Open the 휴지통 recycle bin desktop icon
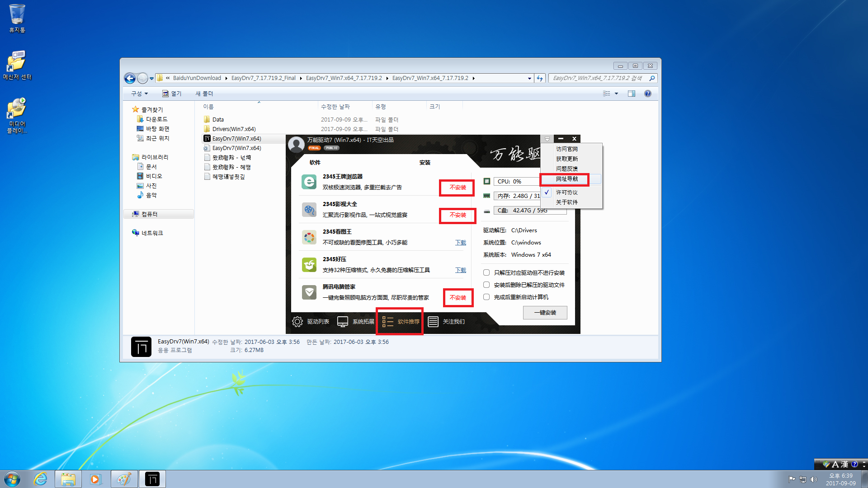This screenshot has width=868, height=488. 17,19
